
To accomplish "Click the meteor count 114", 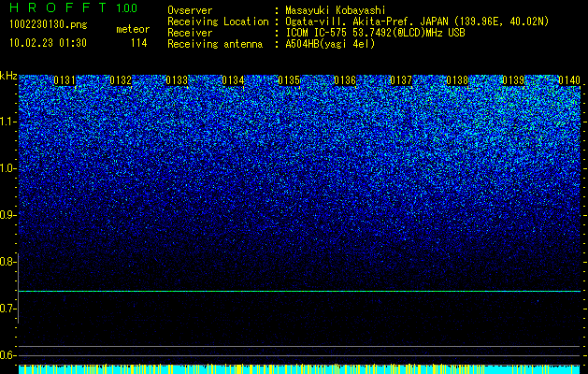I will click(x=138, y=43).
